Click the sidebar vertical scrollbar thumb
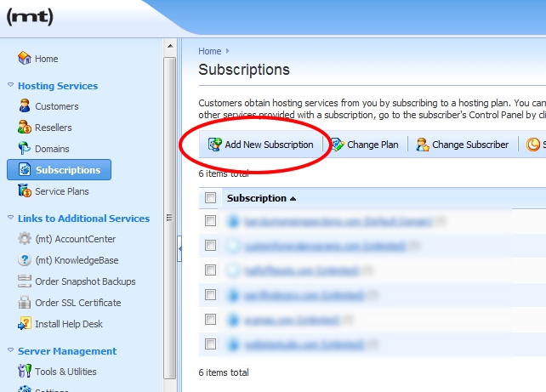Viewport: 546px width, 392px height. tap(170, 218)
